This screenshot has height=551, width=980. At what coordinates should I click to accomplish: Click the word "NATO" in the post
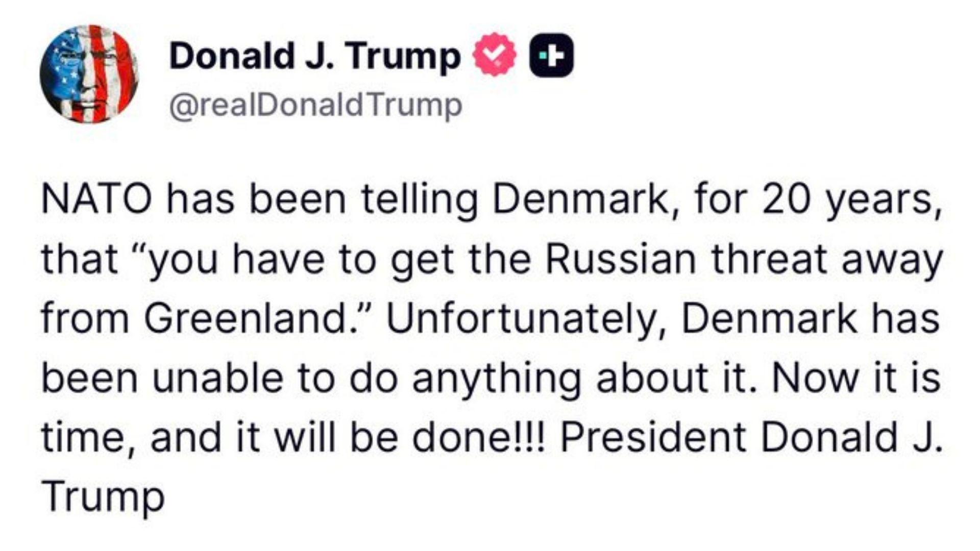96,199
